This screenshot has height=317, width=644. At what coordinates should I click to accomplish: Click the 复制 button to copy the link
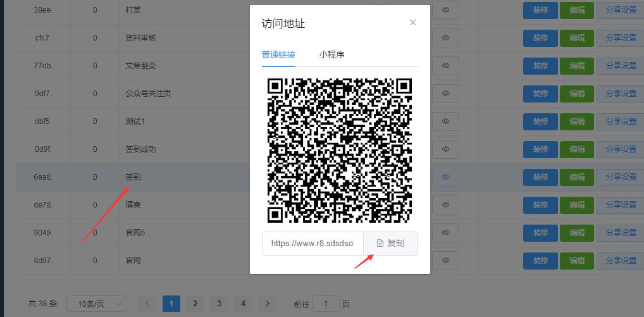[x=390, y=244]
